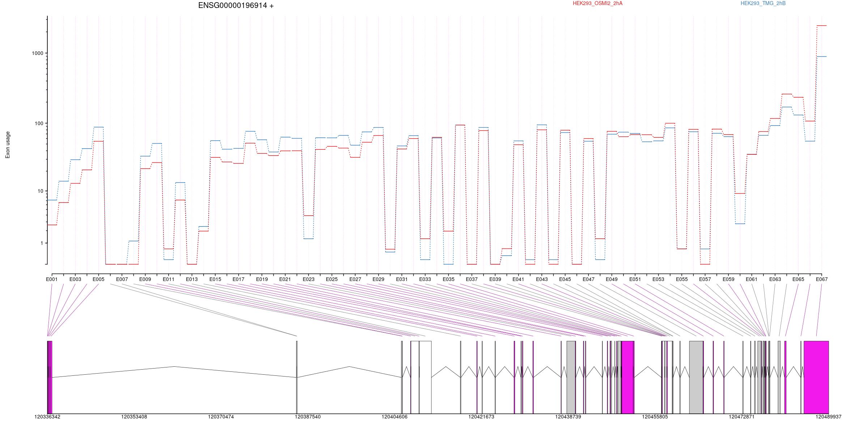Select exon label E065
Viewport: 868px width, 434px height.
(798, 279)
